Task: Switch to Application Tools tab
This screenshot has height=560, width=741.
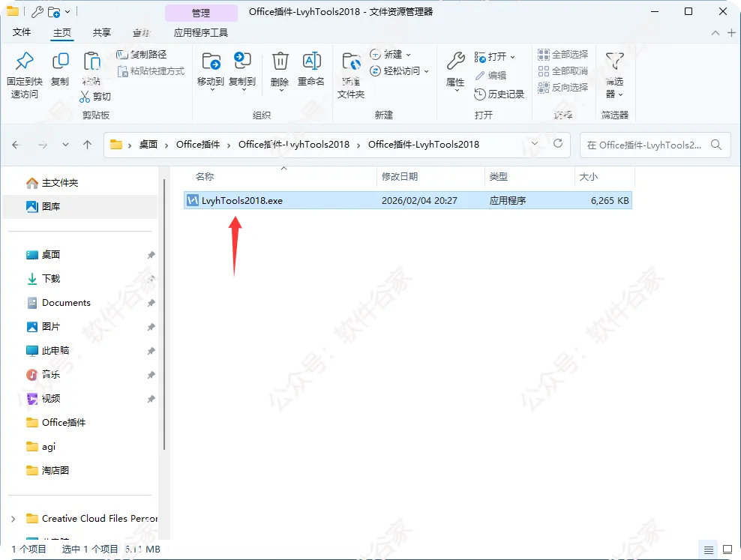Action: tap(201, 32)
